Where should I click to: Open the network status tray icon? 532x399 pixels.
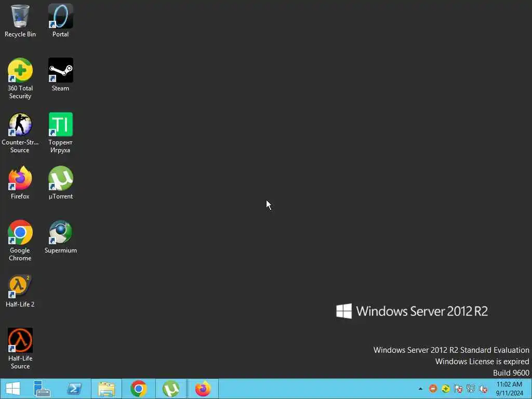[x=471, y=389]
